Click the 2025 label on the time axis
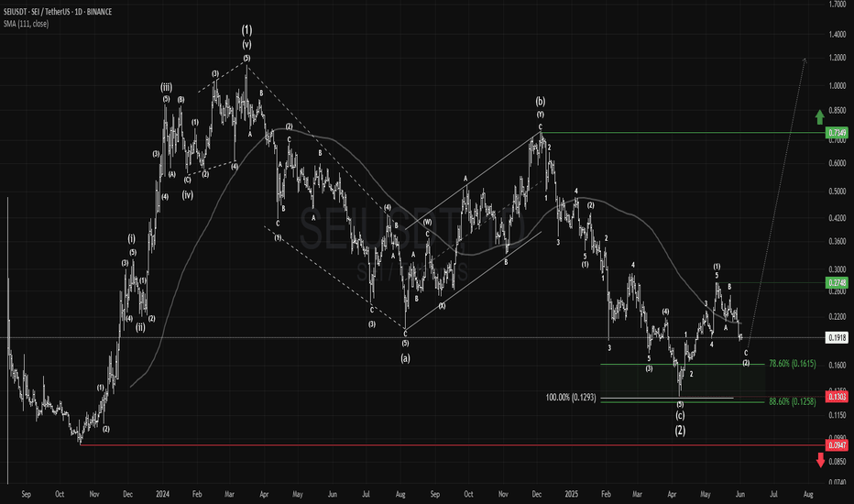854x504 pixels. pos(572,494)
